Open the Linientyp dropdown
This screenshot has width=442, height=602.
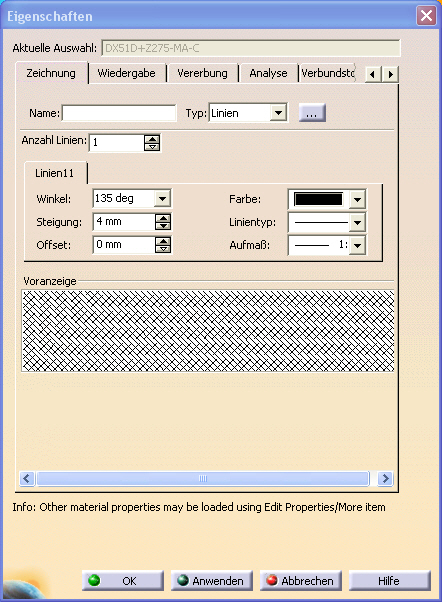pyautogui.click(x=357, y=222)
